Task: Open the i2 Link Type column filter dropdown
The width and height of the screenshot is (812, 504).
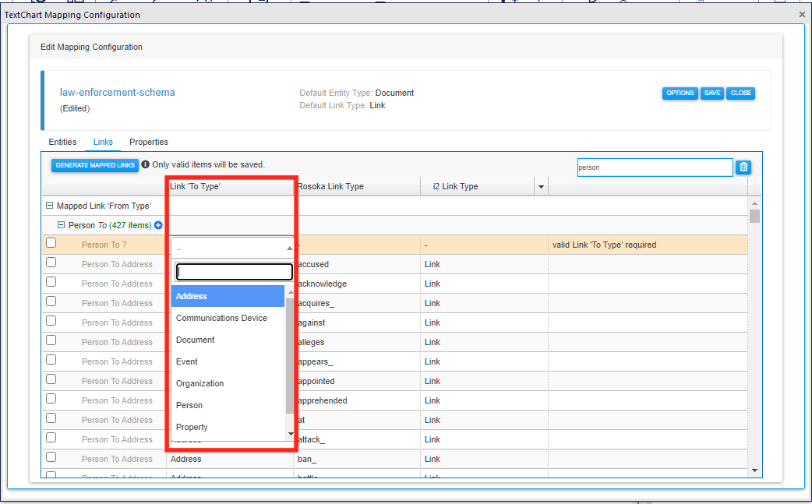Action: point(541,185)
